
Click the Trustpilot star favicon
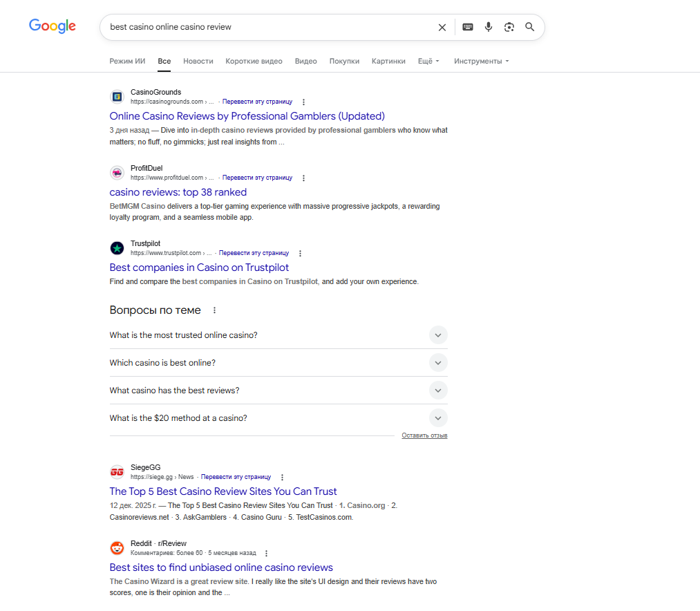pyautogui.click(x=117, y=248)
